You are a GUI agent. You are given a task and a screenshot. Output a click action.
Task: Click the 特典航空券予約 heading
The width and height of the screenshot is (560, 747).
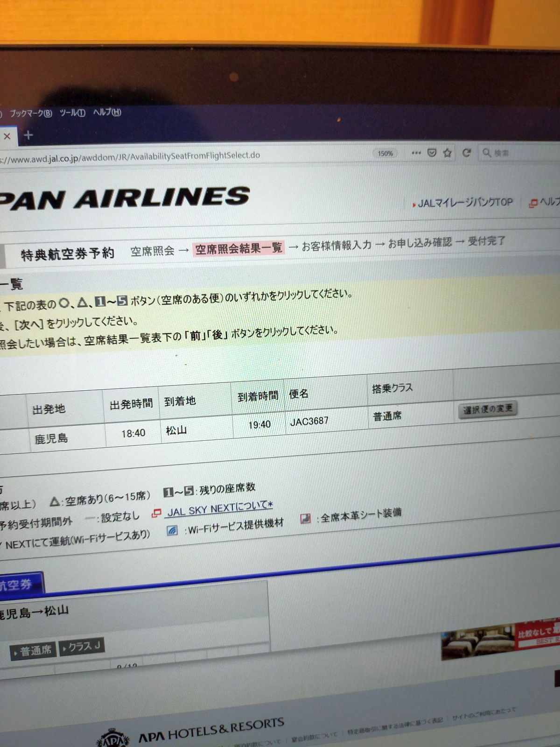click(x=68, y=254)
